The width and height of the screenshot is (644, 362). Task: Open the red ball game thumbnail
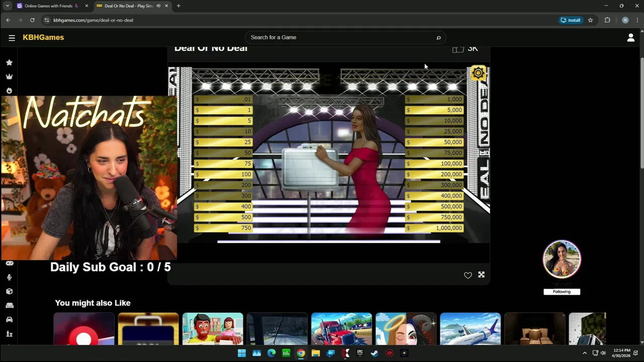(x=84, y=329)
